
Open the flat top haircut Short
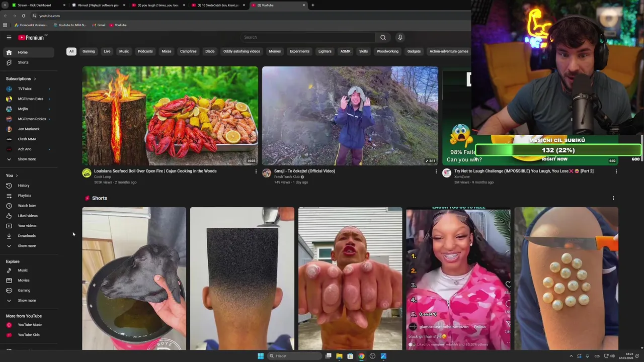tap(242, 279)
